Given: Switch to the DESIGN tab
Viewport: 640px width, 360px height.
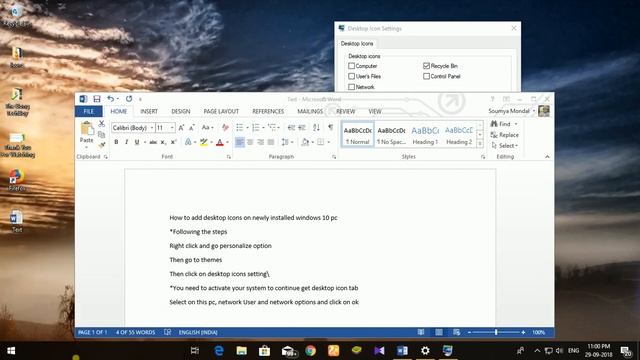Looking at the screenshot, I should tap(181, 111).
